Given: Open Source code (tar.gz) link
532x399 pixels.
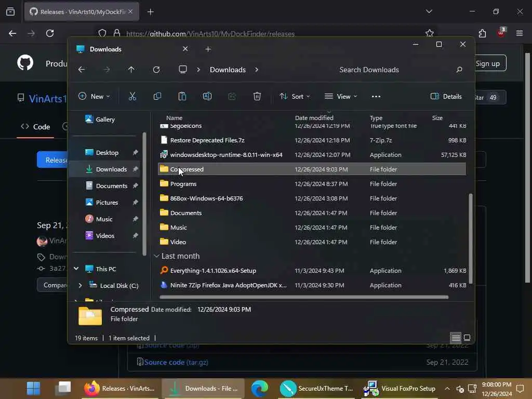Looking at the screenshot, I should click(176, 362).
